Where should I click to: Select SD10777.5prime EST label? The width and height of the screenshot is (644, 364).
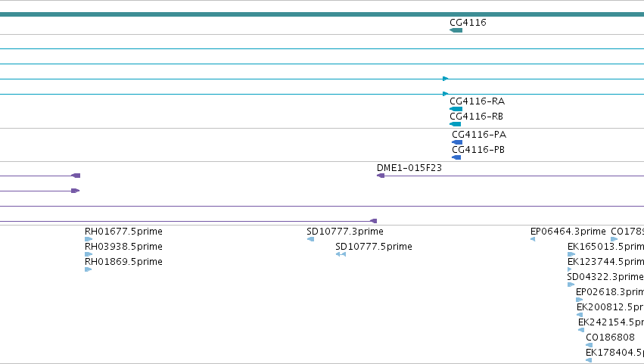click(x=374, y=247)
